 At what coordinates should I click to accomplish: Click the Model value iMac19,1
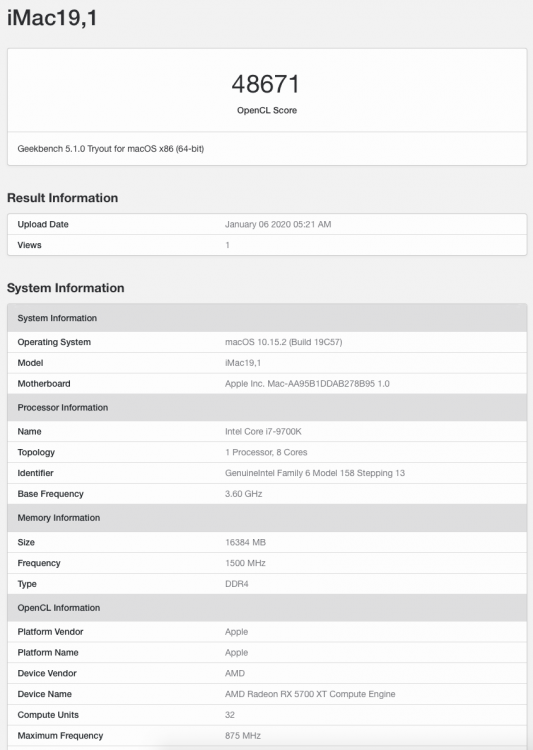(243, 363)
